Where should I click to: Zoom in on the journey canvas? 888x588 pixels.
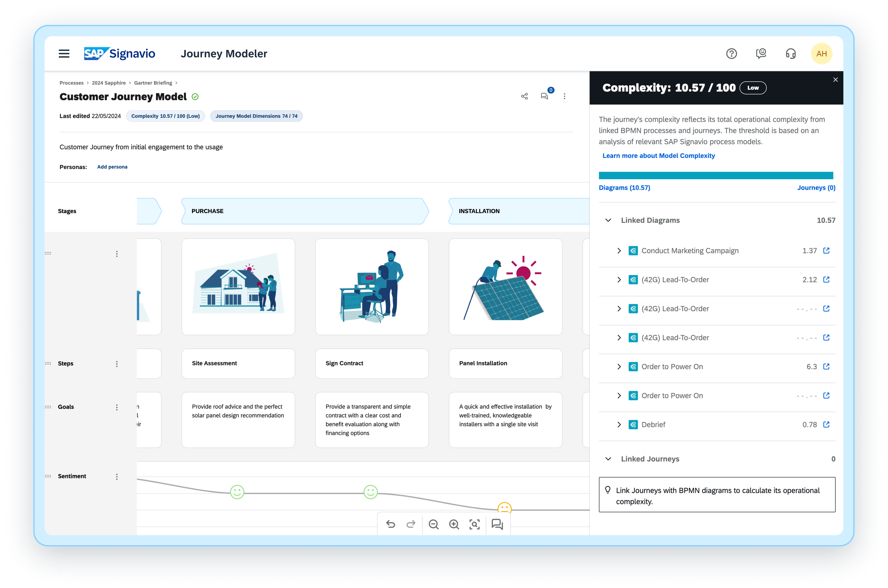pos(454,524)
